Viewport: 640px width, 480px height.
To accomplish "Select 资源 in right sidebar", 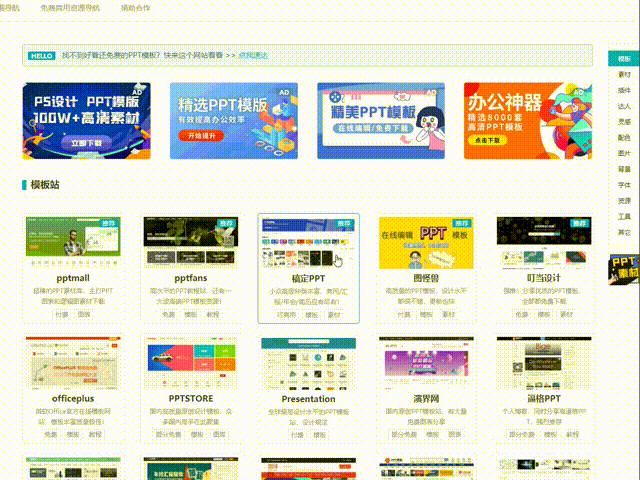I will [x=624, y=201].
